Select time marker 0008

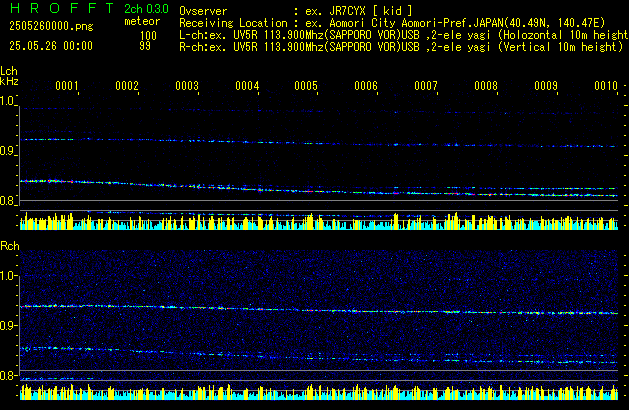point(486,86)
